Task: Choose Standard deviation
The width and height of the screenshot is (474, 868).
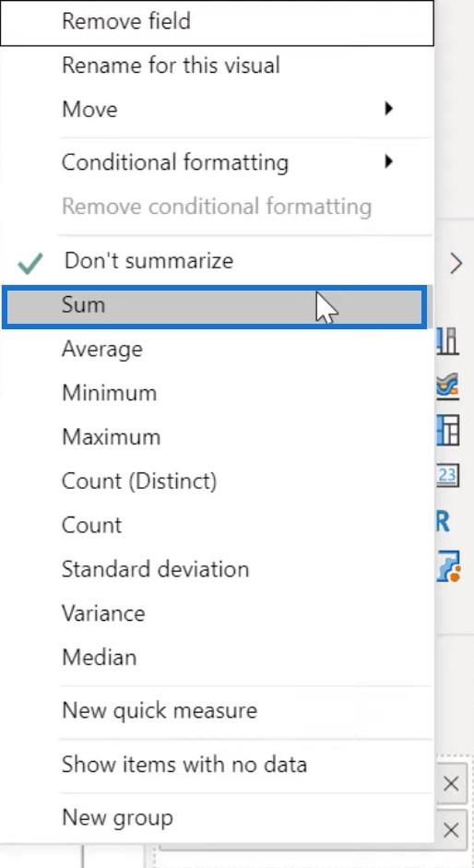Action: point(217,569)
